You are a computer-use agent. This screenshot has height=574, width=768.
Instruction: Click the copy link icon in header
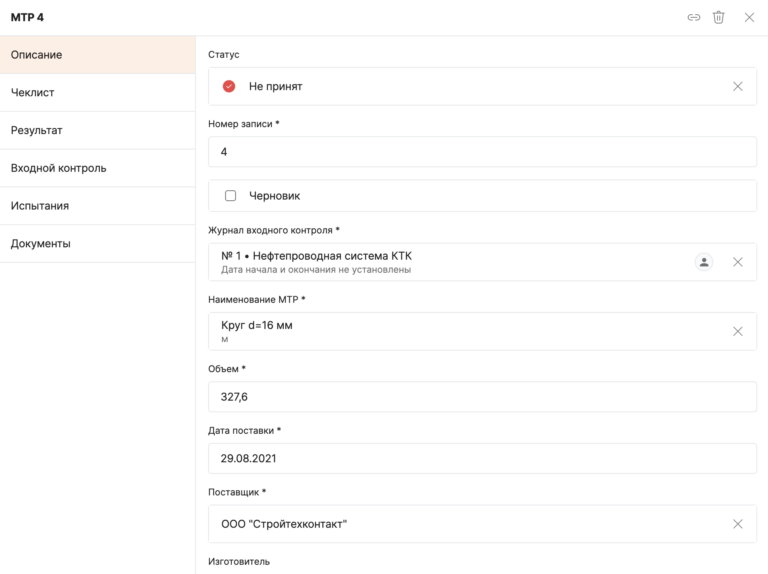pos(693,17)
